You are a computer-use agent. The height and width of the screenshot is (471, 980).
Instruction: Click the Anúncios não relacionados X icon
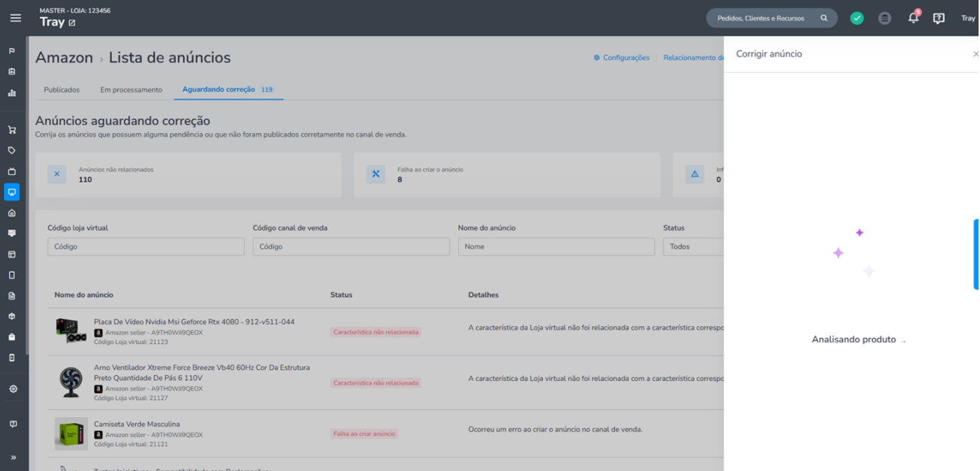pyautogui.click(x=57, y=174)
